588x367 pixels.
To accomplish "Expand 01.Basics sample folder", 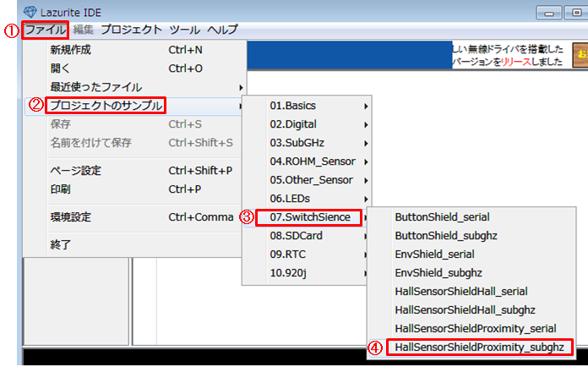I will [307, 106].
